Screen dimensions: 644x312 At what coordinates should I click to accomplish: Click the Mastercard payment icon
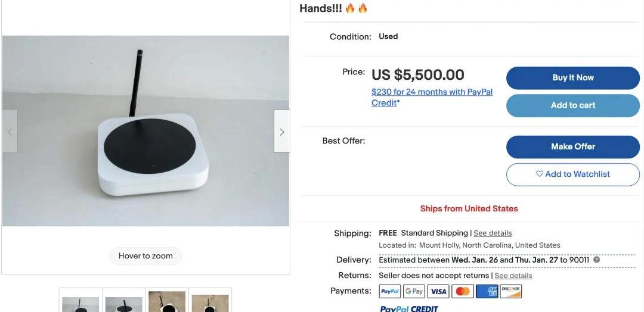click(x=462, y=291)
